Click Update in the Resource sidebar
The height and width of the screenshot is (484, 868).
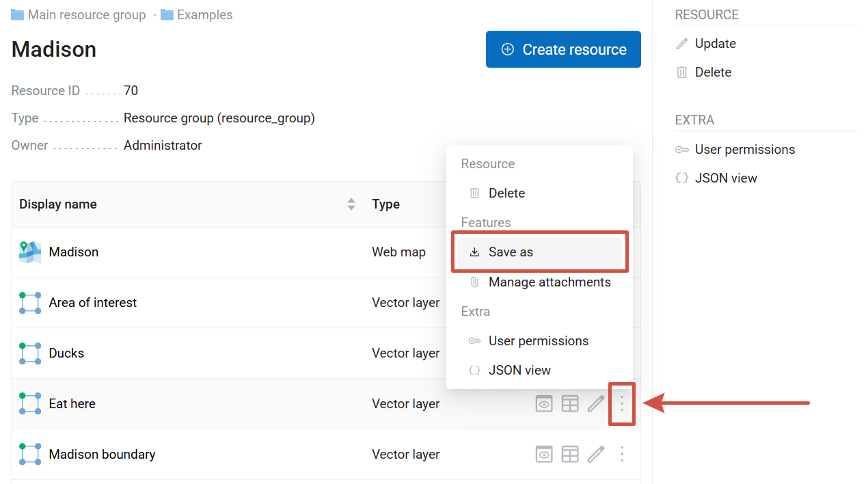(715, 44)
